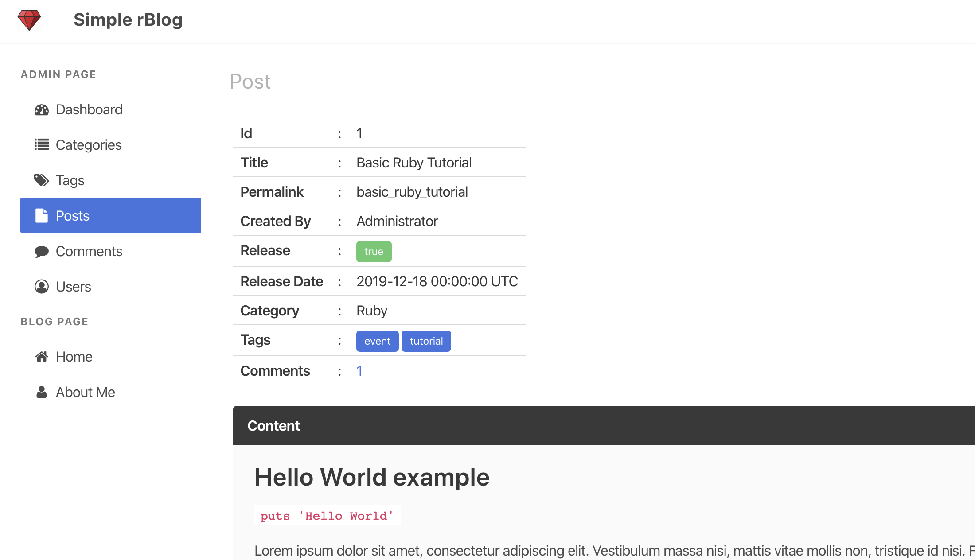
Task: Click the Simple rBlog site title
Action: [128, 20]
